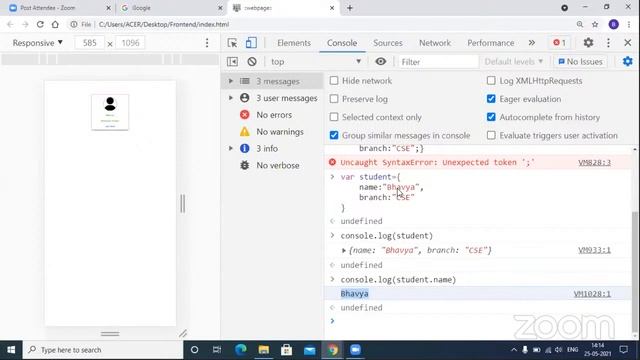640x360 pixels.
Task: Go to the Chrome home page icon
Action: pyautogui.click(x=55, y=24)
